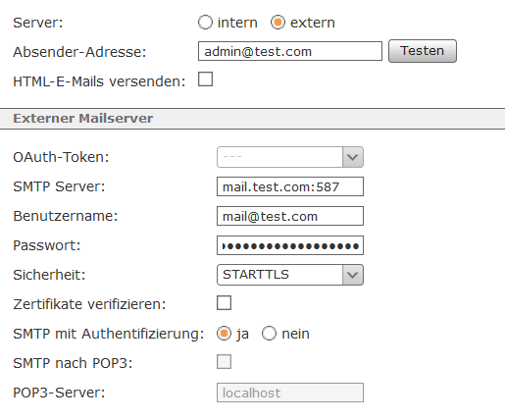Check the SMTP nach POP3 checkbox
Viewport: 505px width, 420px height.
[x=224, y=362]
